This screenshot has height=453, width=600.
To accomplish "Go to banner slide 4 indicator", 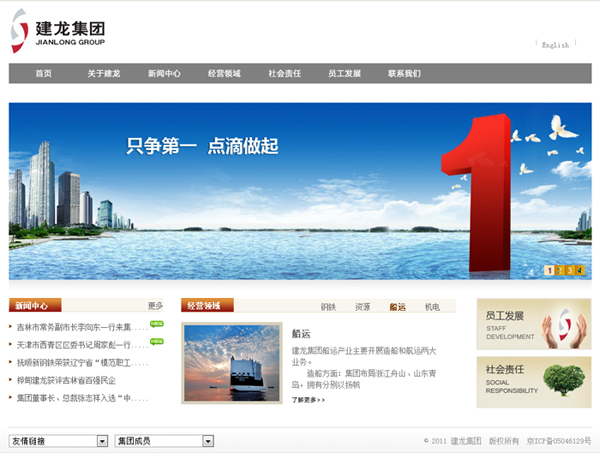I will (x=579, y=270).
